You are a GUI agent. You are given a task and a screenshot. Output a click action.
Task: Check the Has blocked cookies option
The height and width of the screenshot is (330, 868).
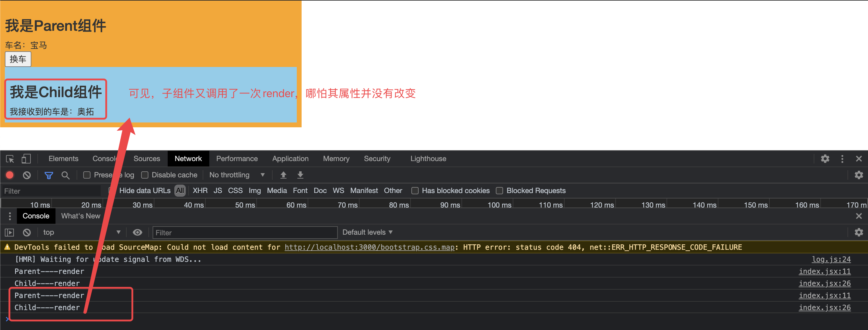[x=415, y=191]
